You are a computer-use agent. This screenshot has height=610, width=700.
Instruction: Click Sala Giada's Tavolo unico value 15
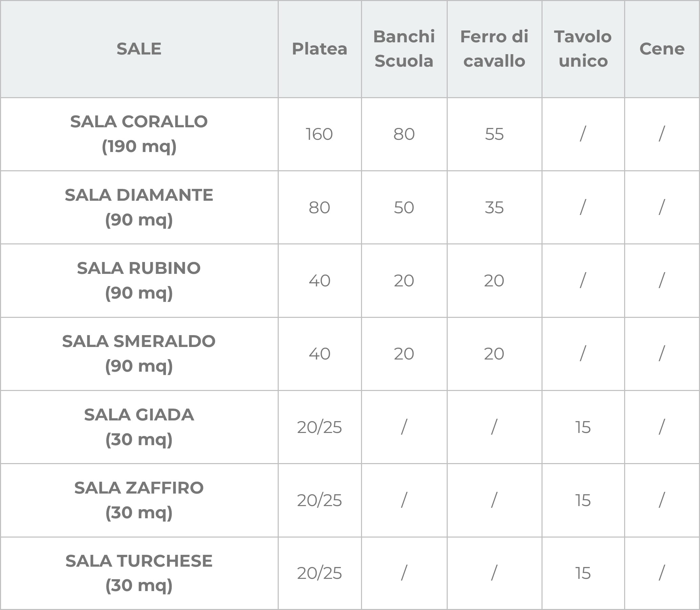[583, 427]
